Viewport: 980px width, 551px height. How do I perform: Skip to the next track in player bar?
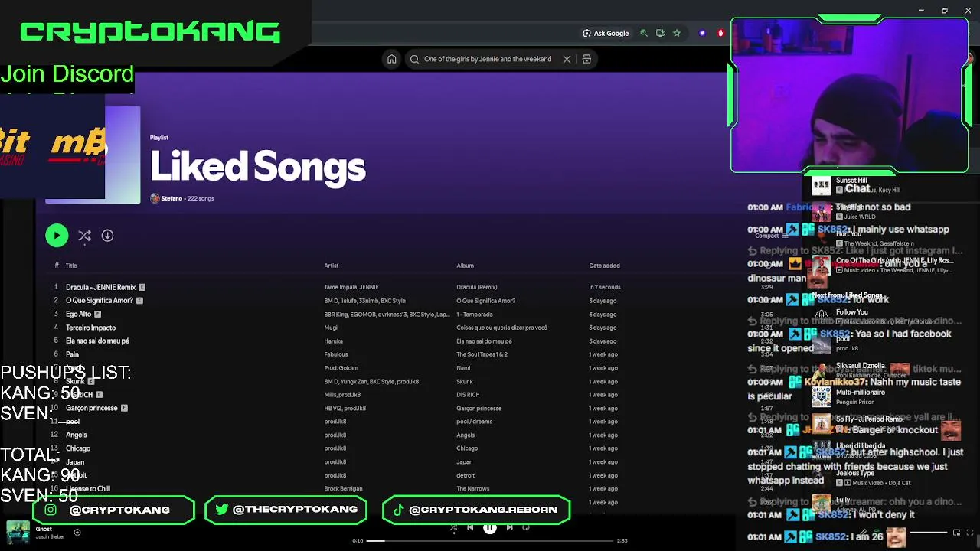pos(509,527)
